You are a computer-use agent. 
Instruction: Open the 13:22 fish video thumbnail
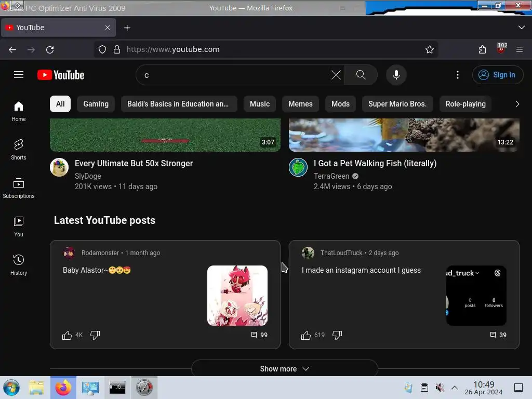(404, 135)
